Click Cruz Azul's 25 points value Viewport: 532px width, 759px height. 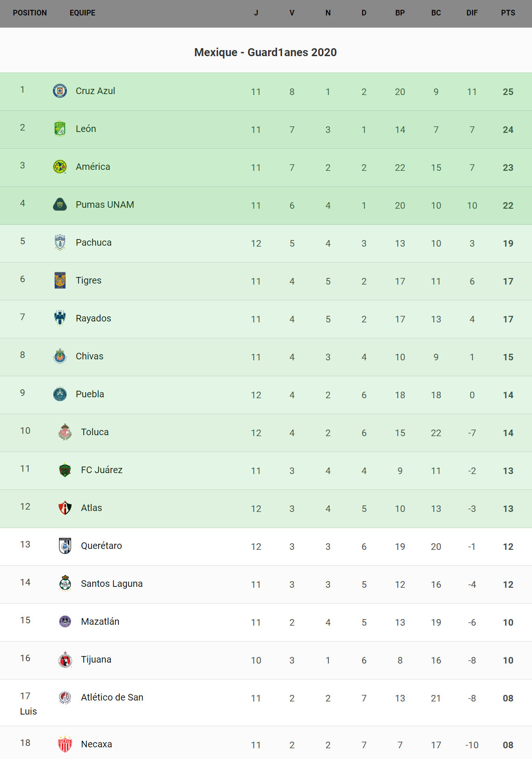508,92
